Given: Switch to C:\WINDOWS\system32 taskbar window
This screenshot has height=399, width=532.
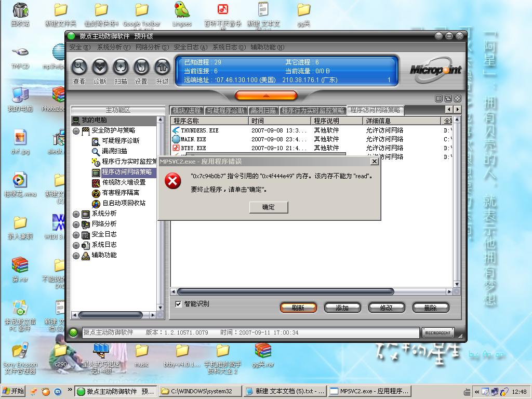Looking at the screenshot, I should pyautogui.click(x=201, y=391).
